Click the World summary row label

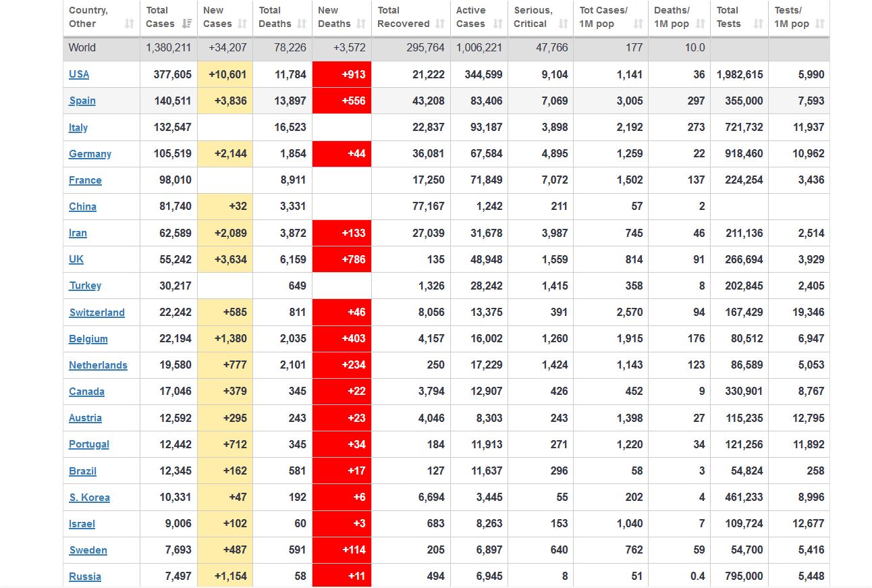[x=82, y=48]
